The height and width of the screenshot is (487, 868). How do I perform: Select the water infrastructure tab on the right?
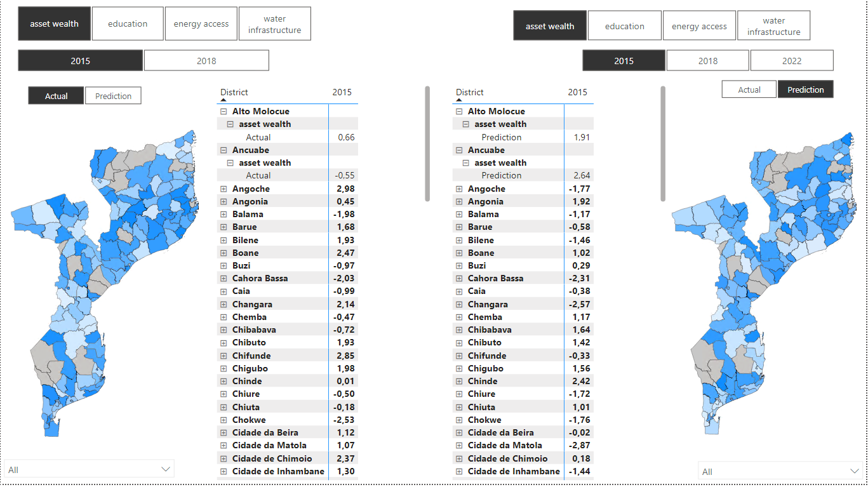[773, 25]
